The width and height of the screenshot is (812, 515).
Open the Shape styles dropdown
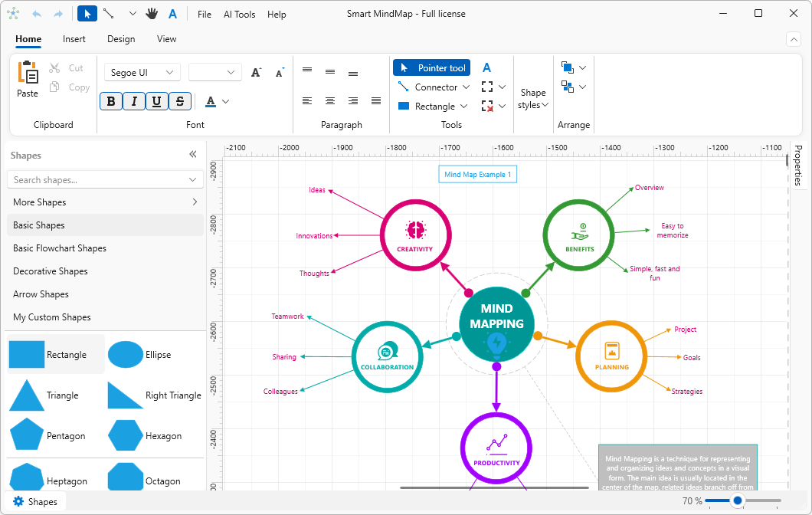coord(532,92)
